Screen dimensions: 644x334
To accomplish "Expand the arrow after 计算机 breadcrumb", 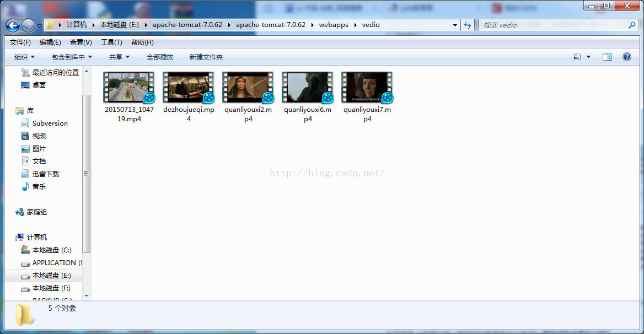I will click(x=94, y=25).
